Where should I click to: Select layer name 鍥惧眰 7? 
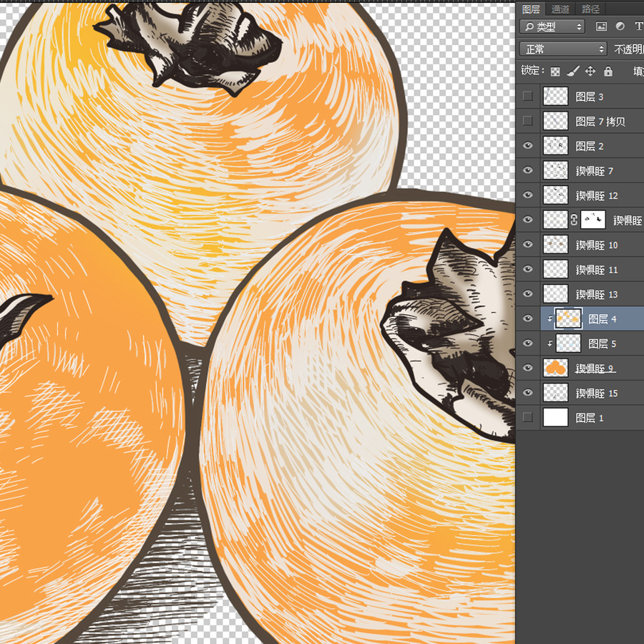[x=595, y=171]
